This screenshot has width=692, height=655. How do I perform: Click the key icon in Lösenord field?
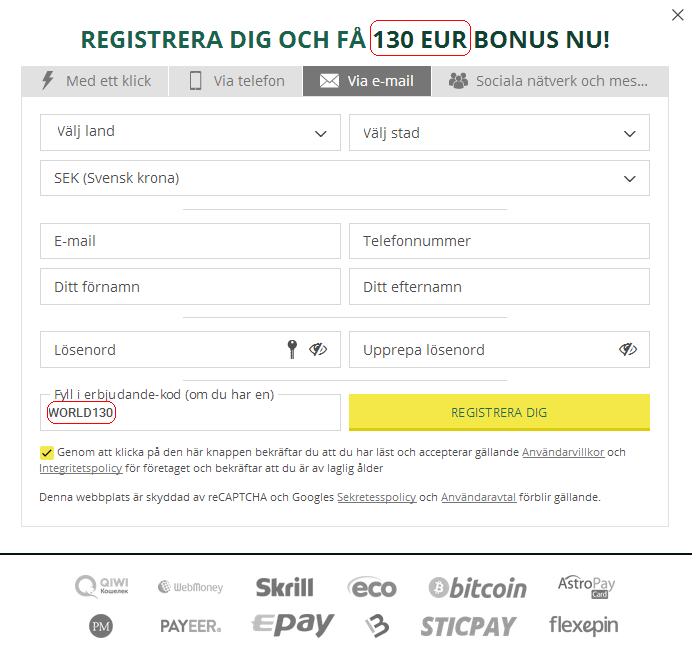[292, 350]
